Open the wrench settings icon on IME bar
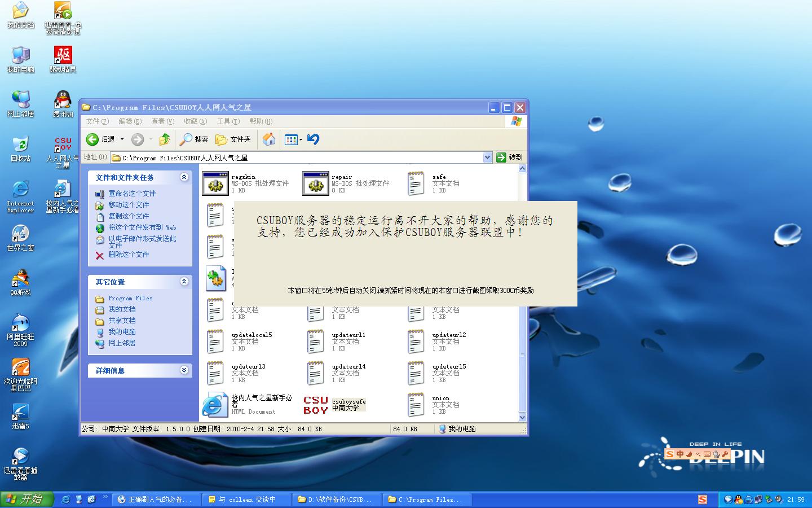This screenshot has width=812, height=508. pyautogui.click(x=725, y=454)
